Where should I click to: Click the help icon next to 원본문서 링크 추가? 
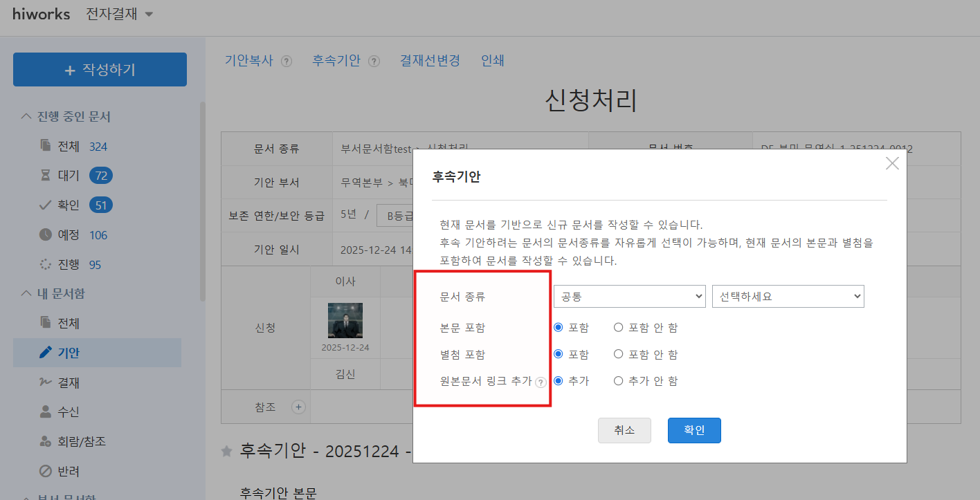(541, 382)
